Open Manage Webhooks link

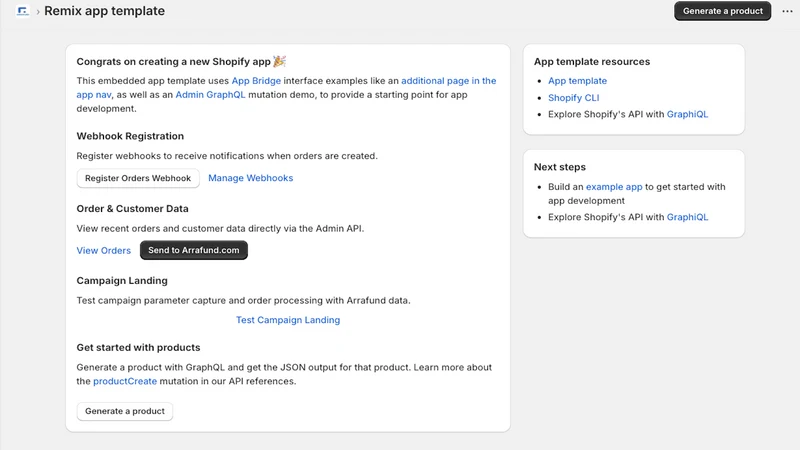(251, 178)
